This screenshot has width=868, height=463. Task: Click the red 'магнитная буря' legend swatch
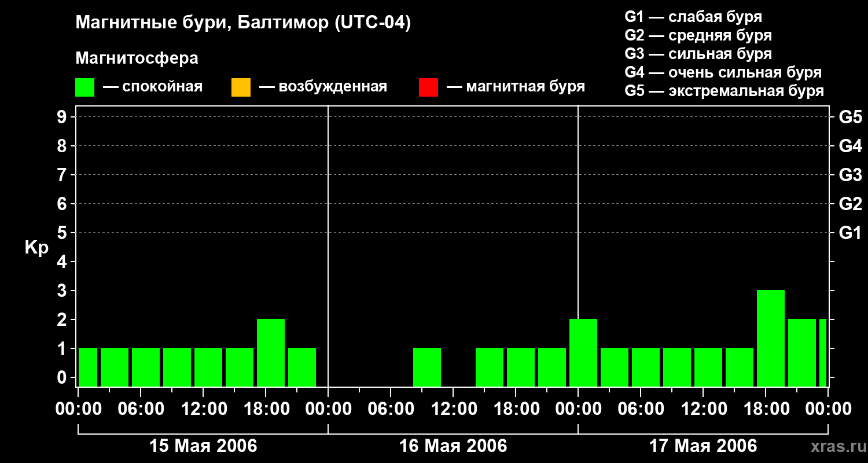(428, 87)
